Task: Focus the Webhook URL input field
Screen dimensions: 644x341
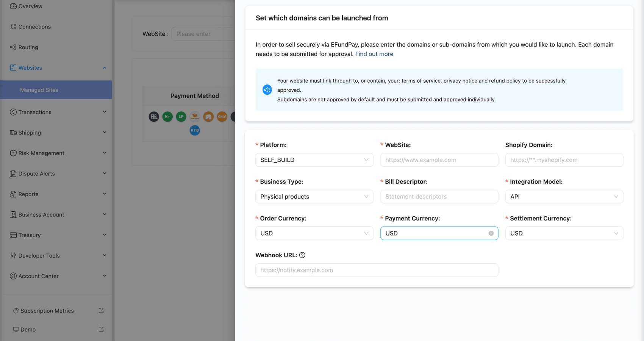Action: tap(377, 270)
